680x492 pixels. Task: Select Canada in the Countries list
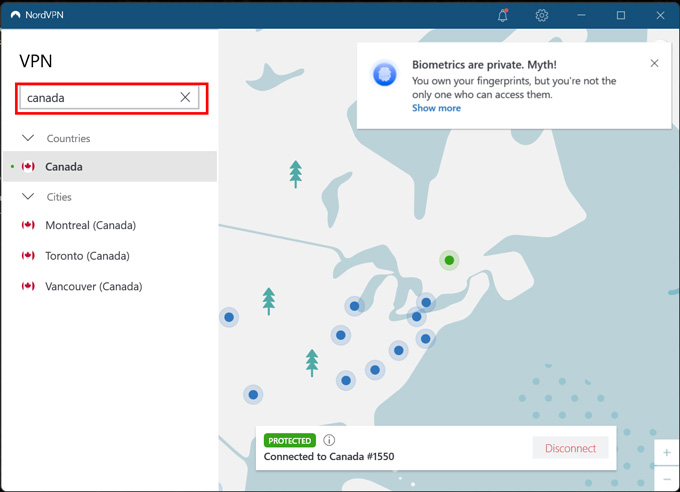coord(110,166)
